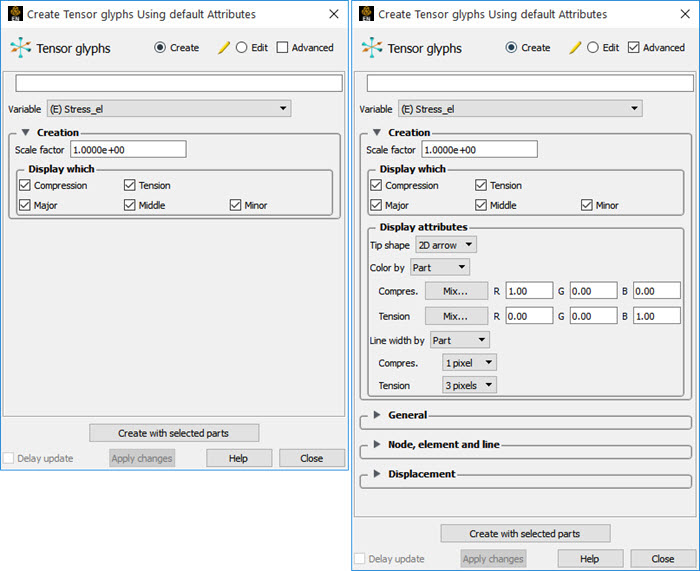Select Create radio button in left dialog
700x571 pixels.
160,47
